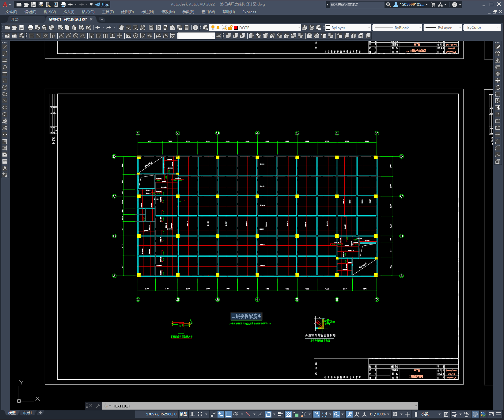Viewport: 504px width, 420px height.
Task: Expand the ByColor plot style dropdown
Action: (498, 28)
